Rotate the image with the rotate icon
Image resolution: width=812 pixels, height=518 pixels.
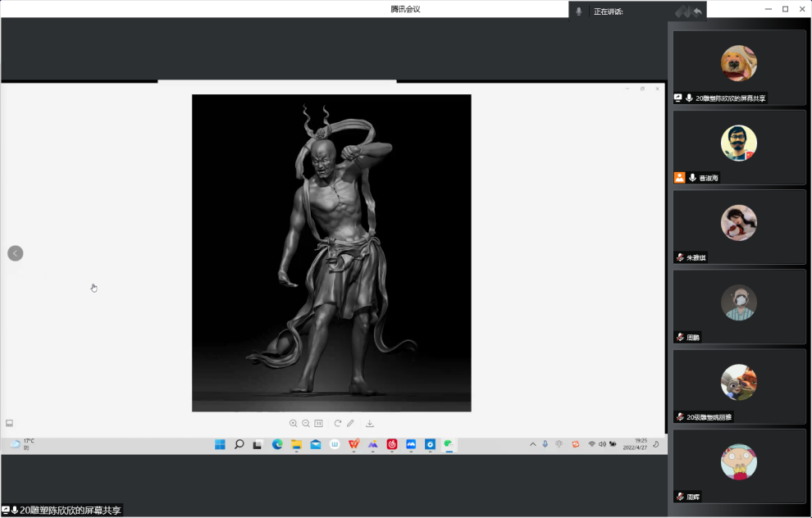[337, 424]
